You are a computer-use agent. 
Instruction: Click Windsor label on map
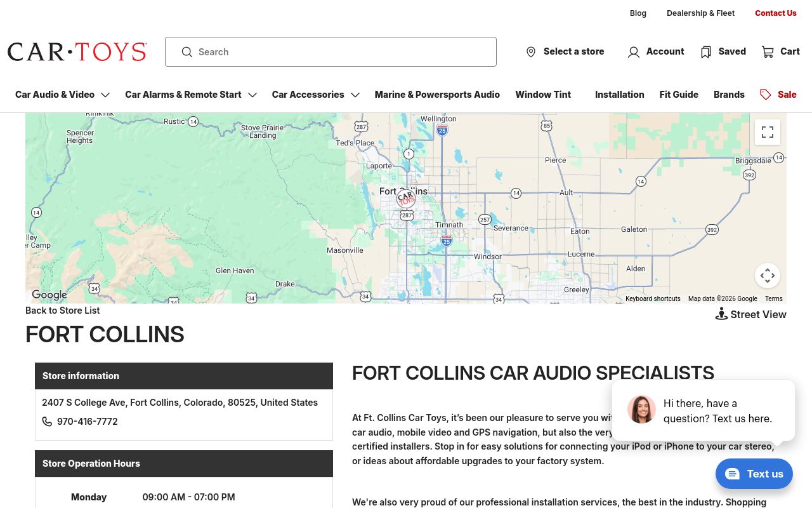pos(488,257)
